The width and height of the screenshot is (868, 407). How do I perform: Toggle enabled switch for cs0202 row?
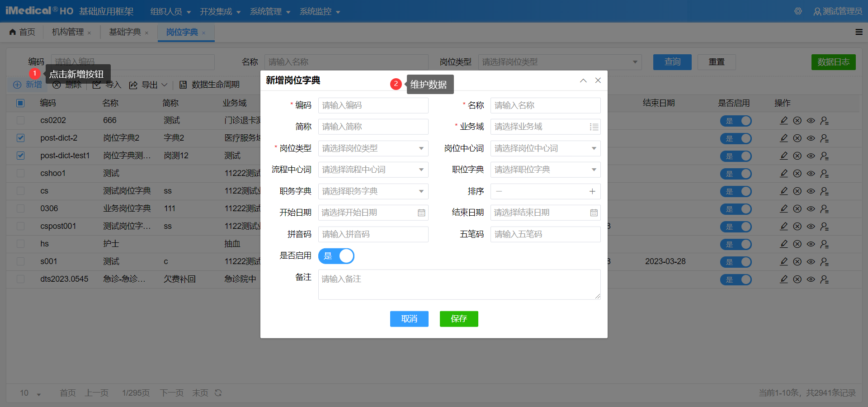736,121
